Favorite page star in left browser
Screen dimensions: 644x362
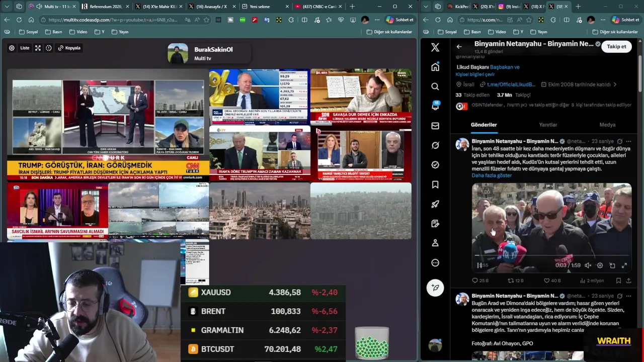[206, 20]
